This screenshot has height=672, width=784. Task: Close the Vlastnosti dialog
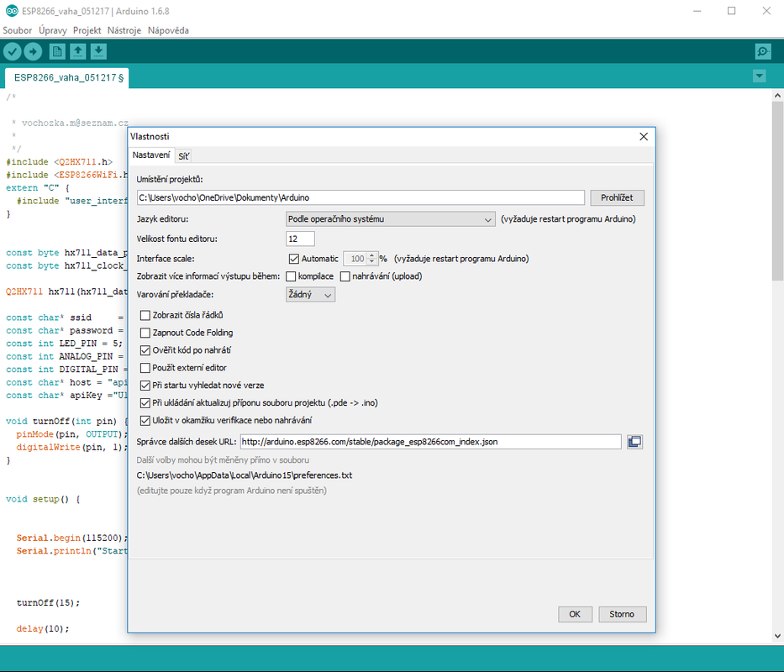pos(644,136)
